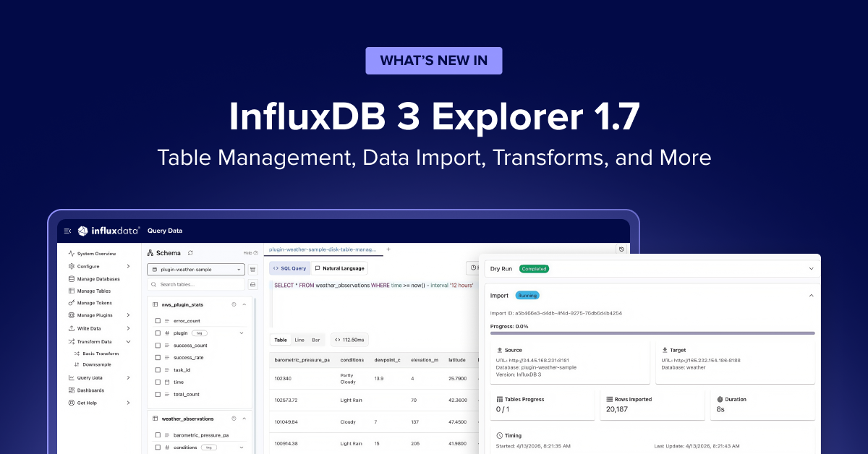Show info for weather_observations table

pyautogui.click(x=233, y=418)
